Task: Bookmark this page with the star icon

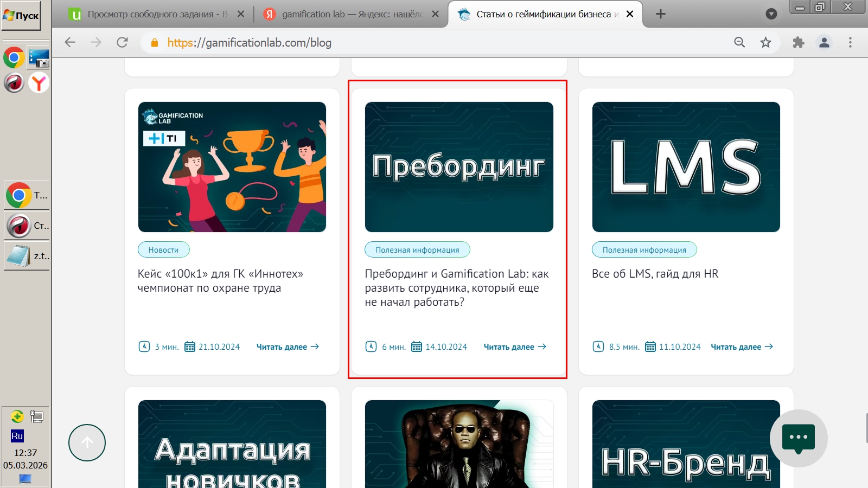Action: coord(765,42)
